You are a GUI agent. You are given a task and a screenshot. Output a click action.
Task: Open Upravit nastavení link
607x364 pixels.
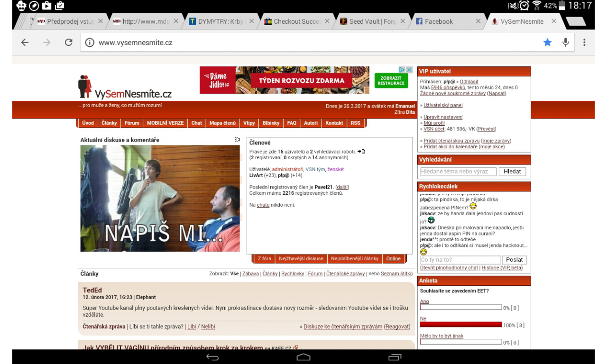click(x=443, y=117)
